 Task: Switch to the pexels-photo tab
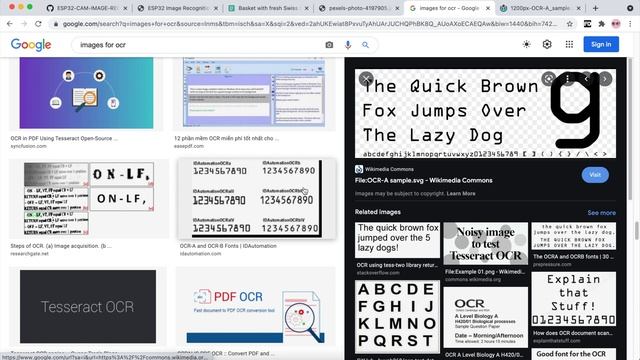point(358,8)
